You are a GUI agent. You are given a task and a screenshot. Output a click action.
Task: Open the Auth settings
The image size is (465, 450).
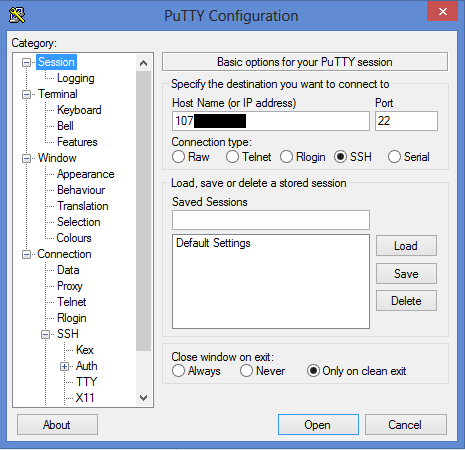[x=86, y=366]
